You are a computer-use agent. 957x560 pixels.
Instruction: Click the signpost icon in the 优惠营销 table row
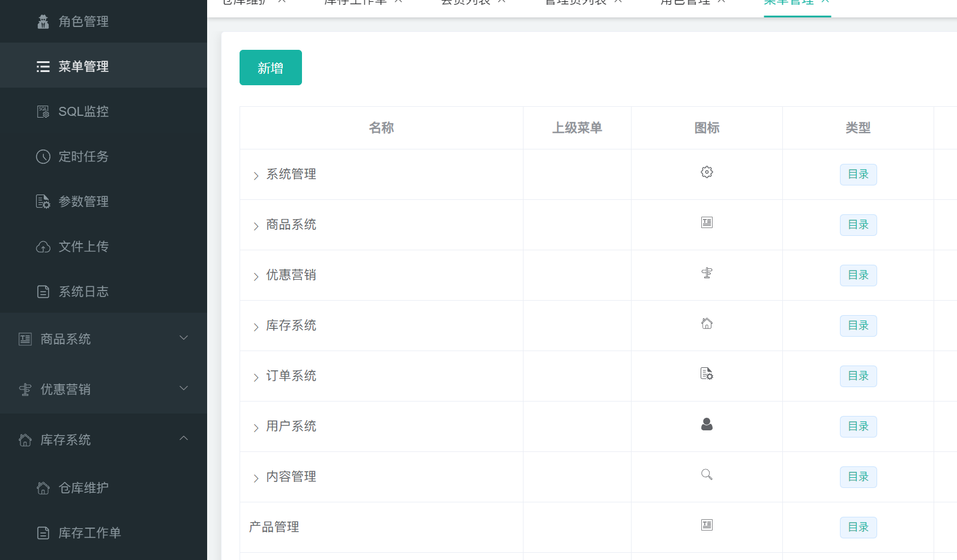[x=707, y=273]
